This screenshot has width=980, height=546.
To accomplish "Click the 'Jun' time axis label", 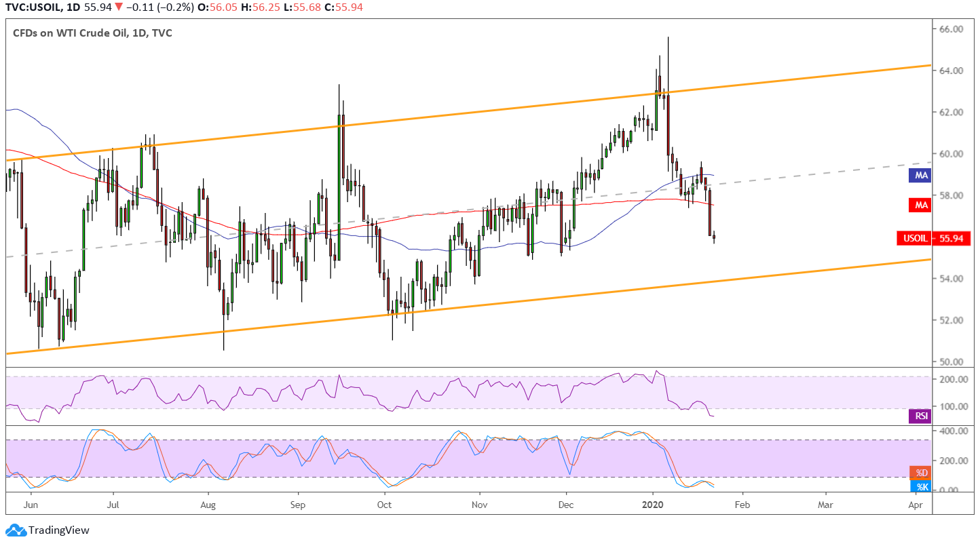I will (x=30, y=505).
